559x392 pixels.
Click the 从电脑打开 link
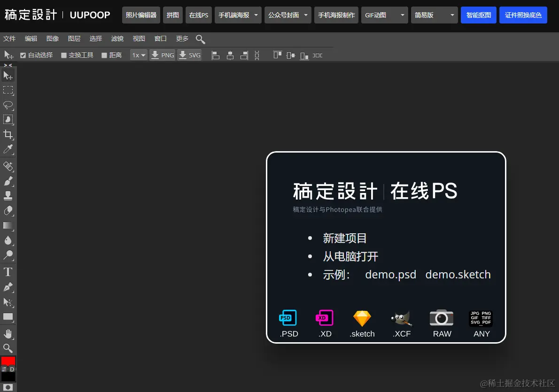pos(350,256)
